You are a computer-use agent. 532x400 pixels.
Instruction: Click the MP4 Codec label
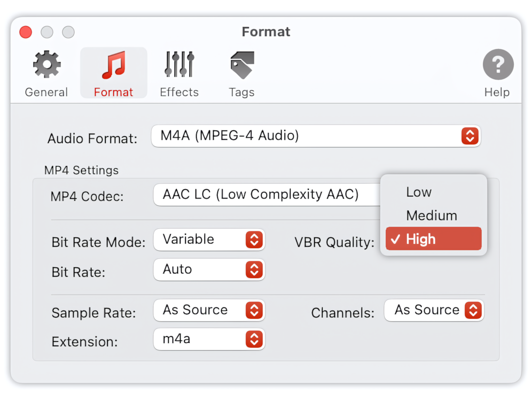click(87, 197)
